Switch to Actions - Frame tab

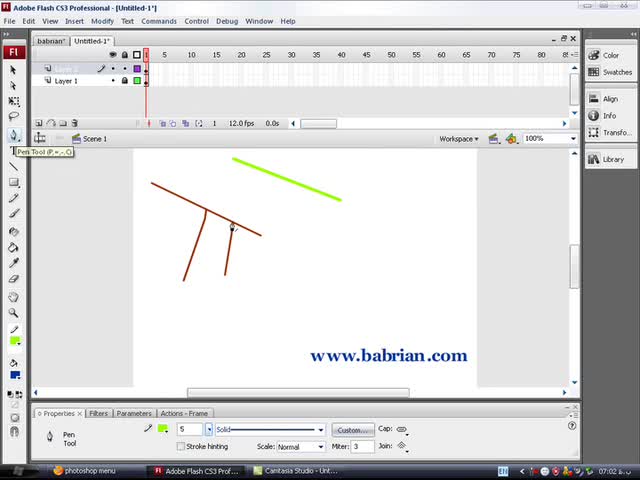(184, 413)
